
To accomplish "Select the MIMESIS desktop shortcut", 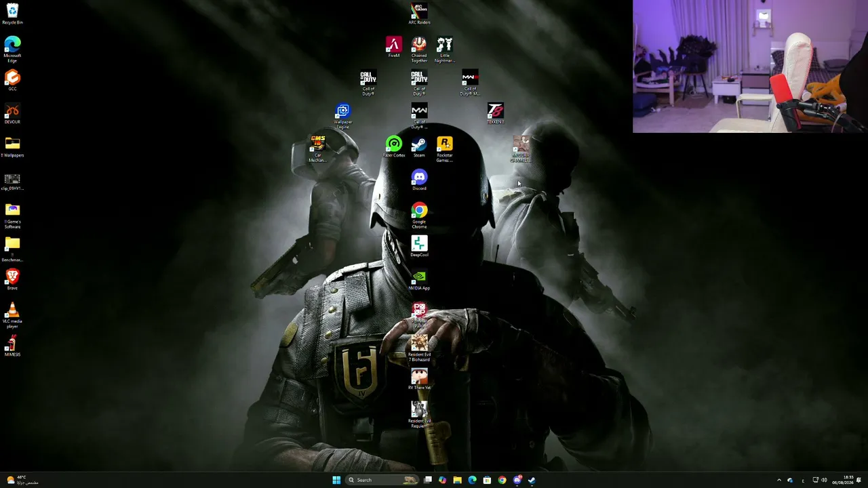I will point(12,346).
